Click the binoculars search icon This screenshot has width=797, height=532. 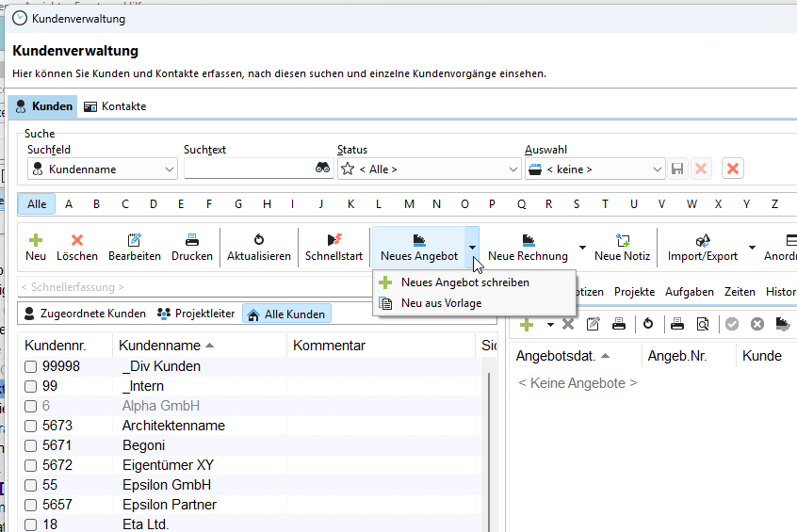coord(322,169)
